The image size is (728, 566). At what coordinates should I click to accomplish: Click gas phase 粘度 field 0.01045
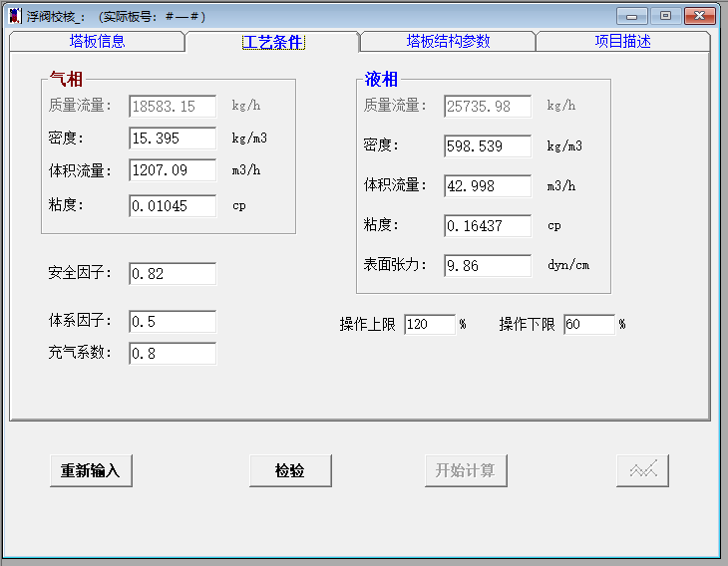173,206
